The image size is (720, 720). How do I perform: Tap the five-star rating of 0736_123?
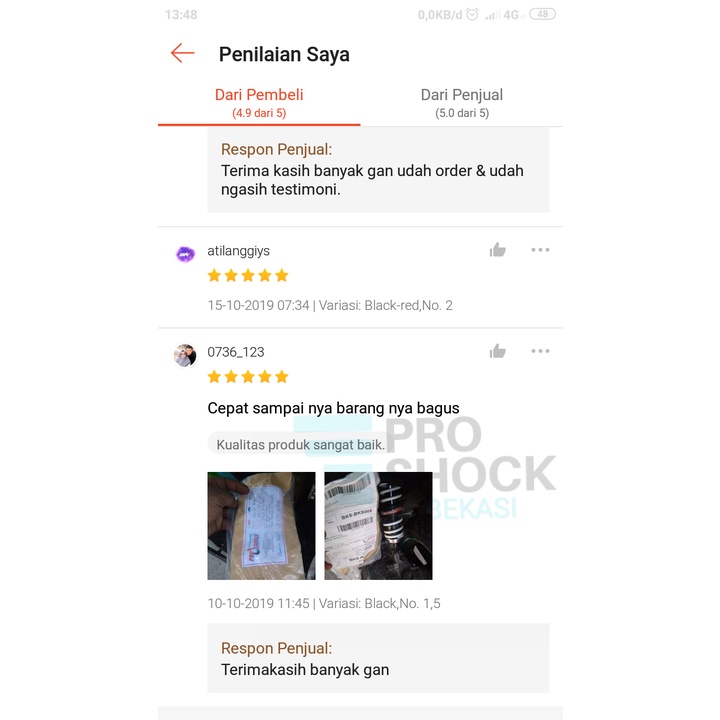click(248, 377)
